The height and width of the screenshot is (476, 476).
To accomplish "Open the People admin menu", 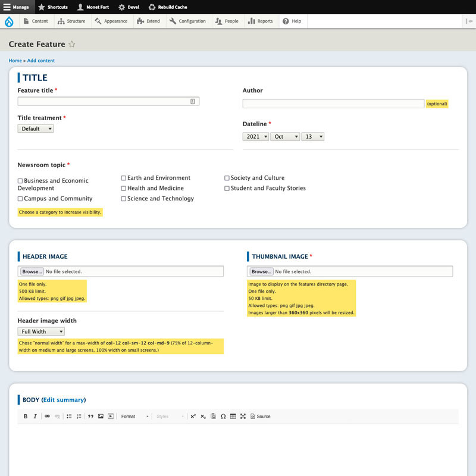I will coord(227,21).
